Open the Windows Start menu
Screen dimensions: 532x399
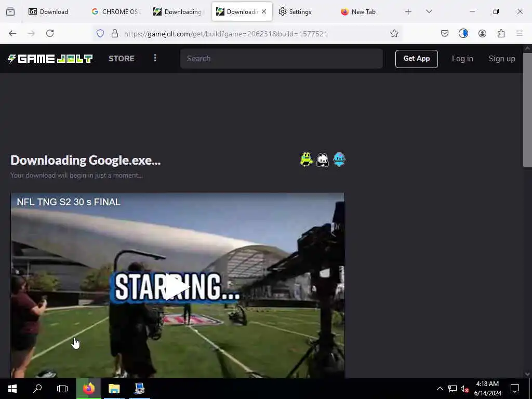tap(12, 389)
